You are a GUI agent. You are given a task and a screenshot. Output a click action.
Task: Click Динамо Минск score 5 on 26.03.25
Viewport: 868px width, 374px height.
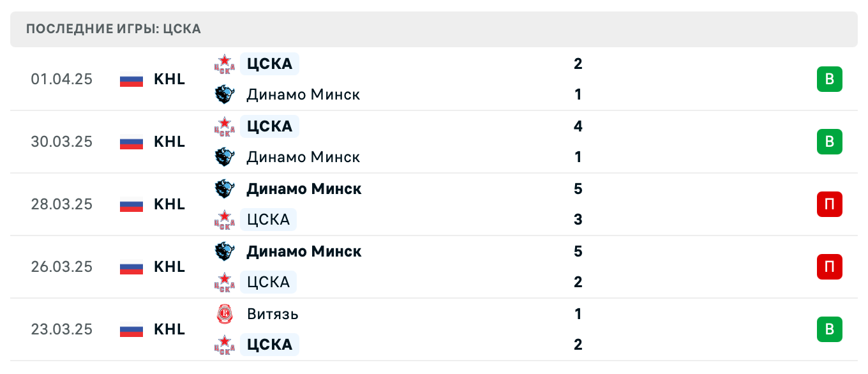click(578, 251)
